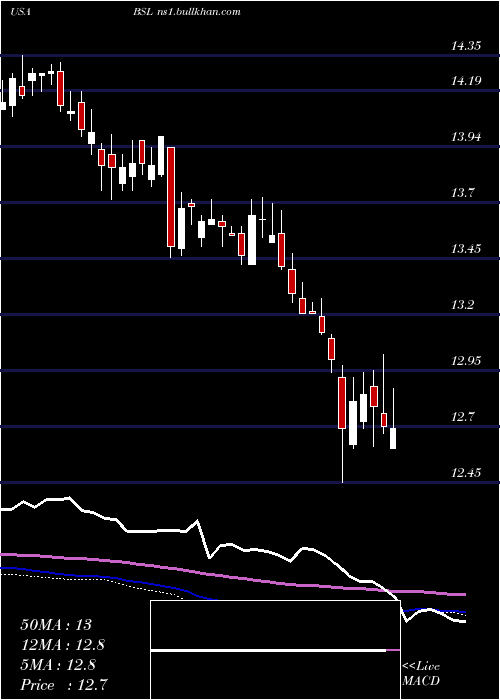The height and width of the screenshot is (700, 500).
Task: Click the 13.94 price axis label
Action: pos(466,137)
